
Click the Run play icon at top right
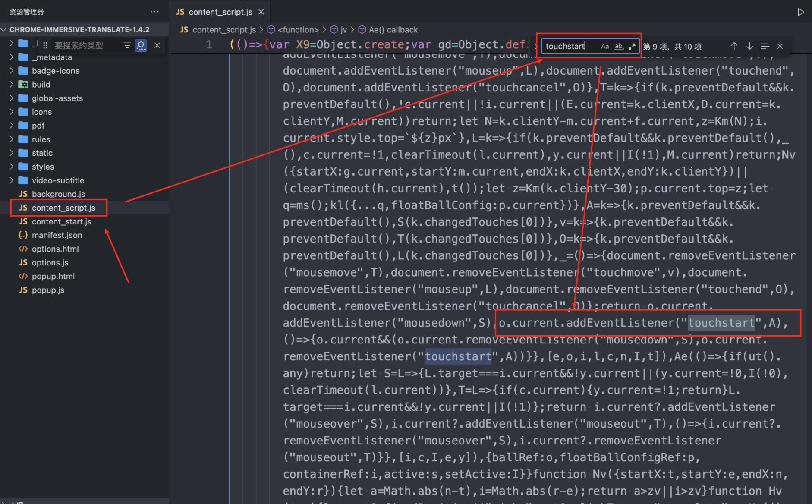[800, 12]
